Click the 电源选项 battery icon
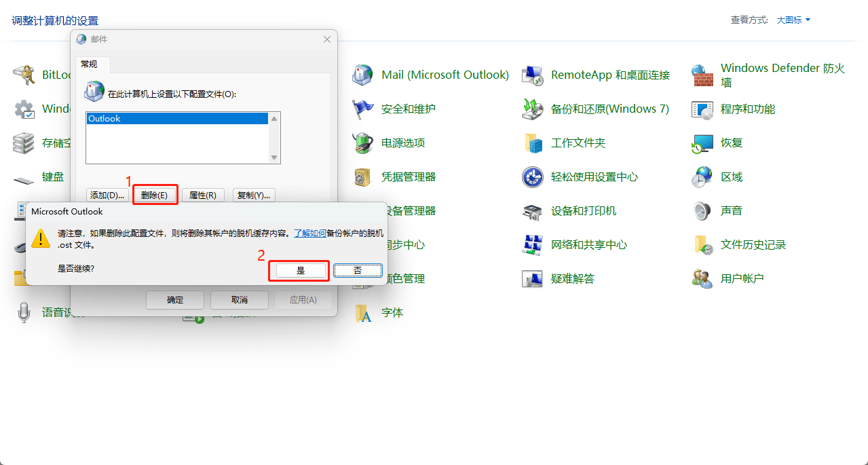The width and height of the screenshot is (868, 465). (362, 143)
